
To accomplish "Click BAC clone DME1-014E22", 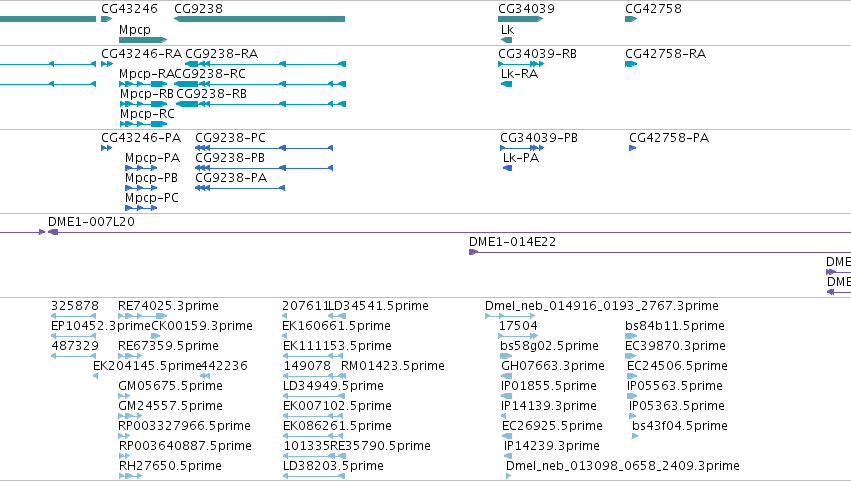I will (x=512, y=242).
